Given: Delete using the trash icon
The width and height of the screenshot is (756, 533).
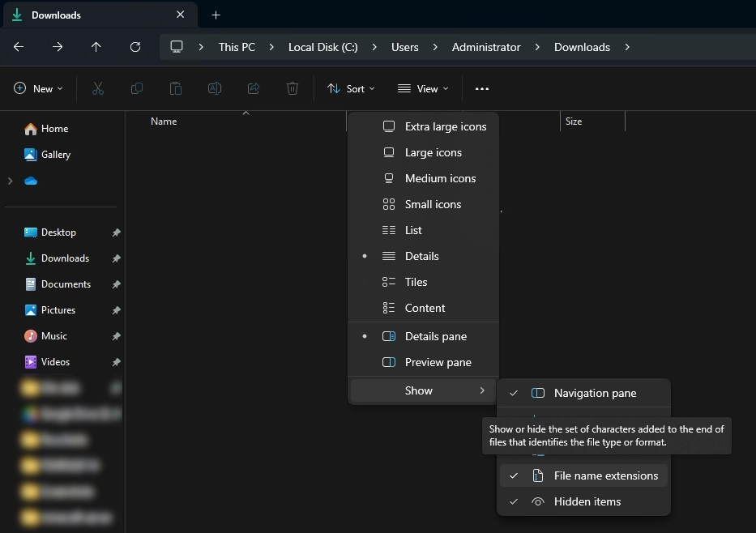Looking at the screenshot, I should coord(292,89).
